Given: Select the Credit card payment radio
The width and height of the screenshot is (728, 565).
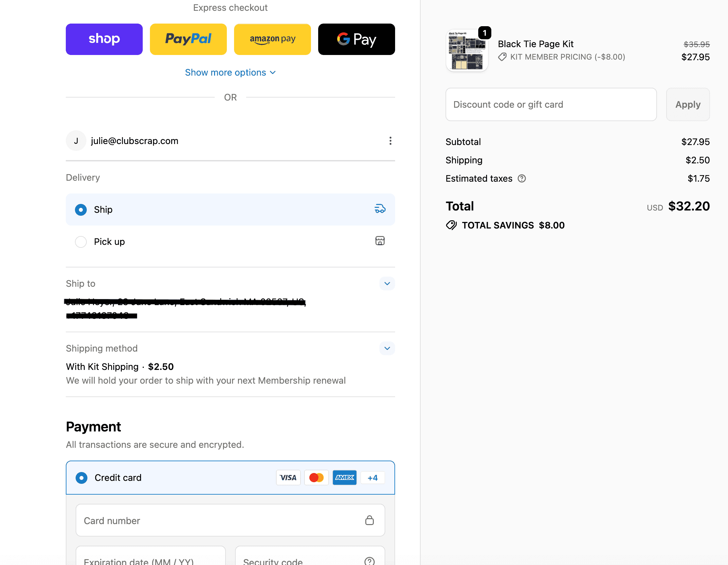Looking at the screenshot, I should coord(81,478).
